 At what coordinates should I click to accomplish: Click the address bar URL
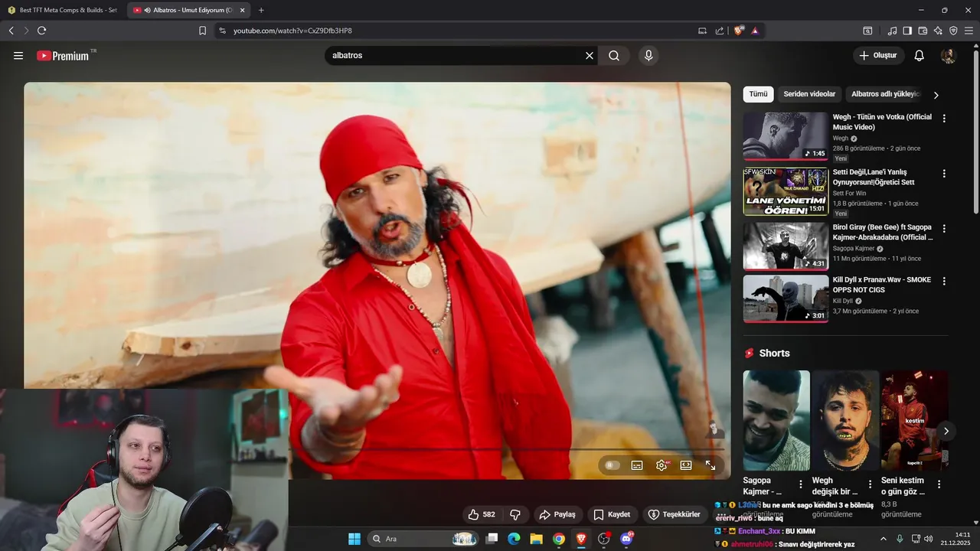tap(292, 31)
